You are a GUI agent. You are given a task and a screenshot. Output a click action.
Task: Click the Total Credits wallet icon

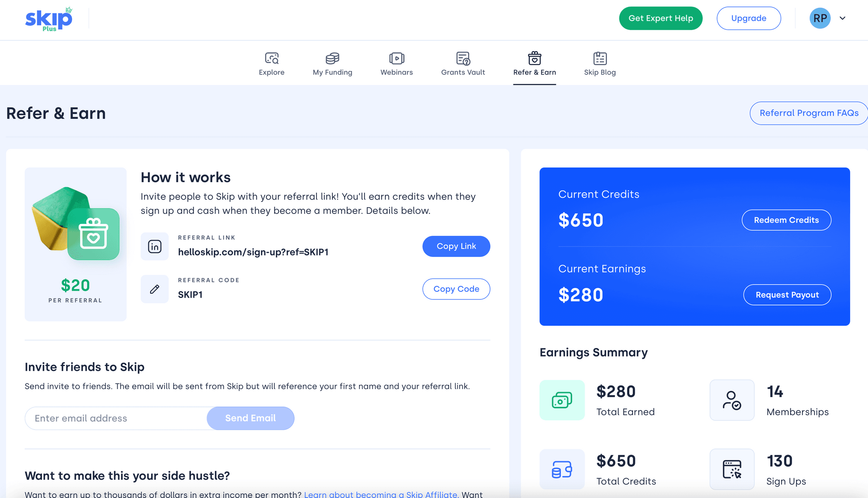[x=562, y=469]
